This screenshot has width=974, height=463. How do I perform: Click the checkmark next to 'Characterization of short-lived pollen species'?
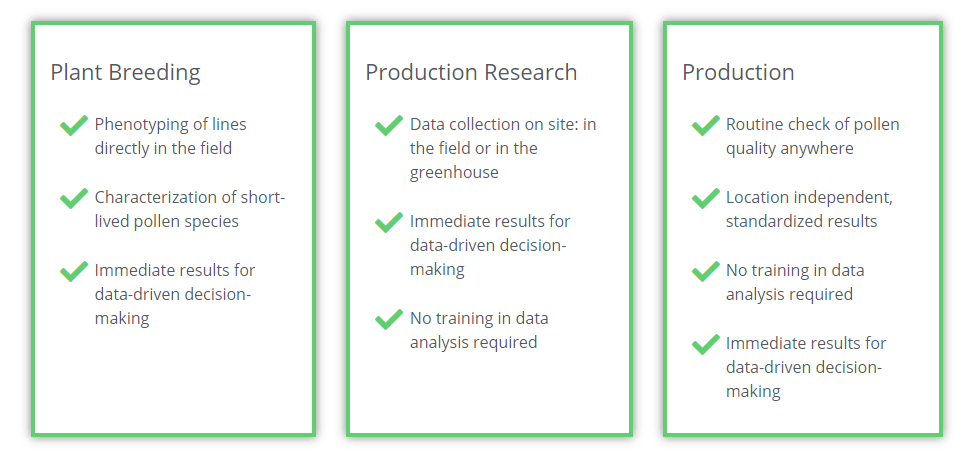point(73,198)
